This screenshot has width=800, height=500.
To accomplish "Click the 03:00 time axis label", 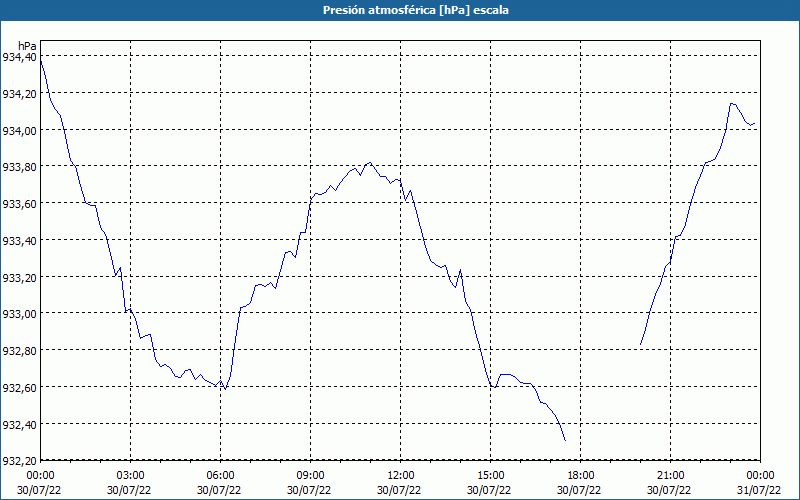I will pyautogui.click(x=130, y=476).
